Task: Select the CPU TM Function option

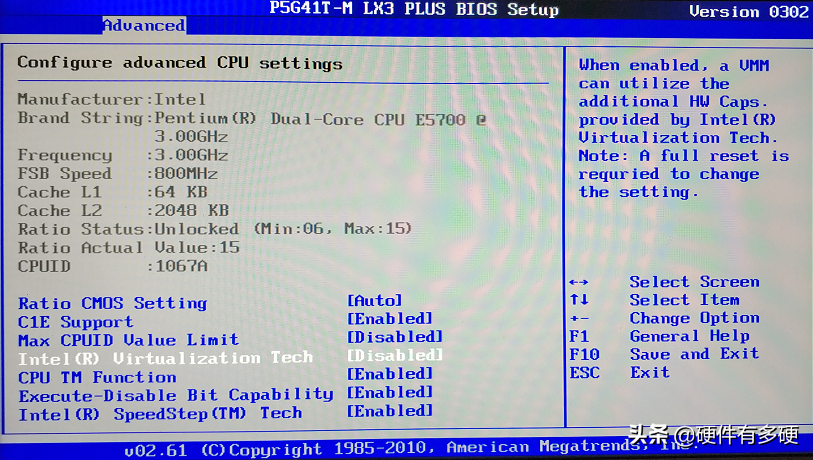Action: tap(97, 377)
